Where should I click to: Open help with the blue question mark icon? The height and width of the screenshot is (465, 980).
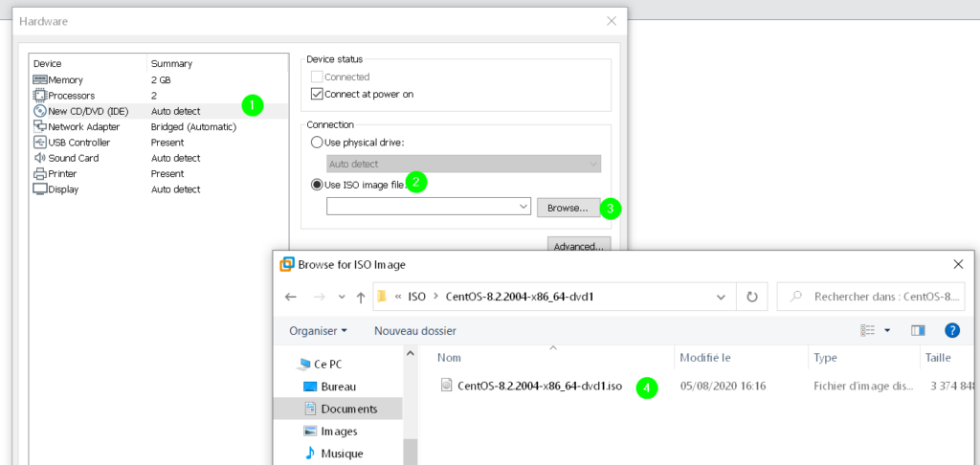coord(951,330)
